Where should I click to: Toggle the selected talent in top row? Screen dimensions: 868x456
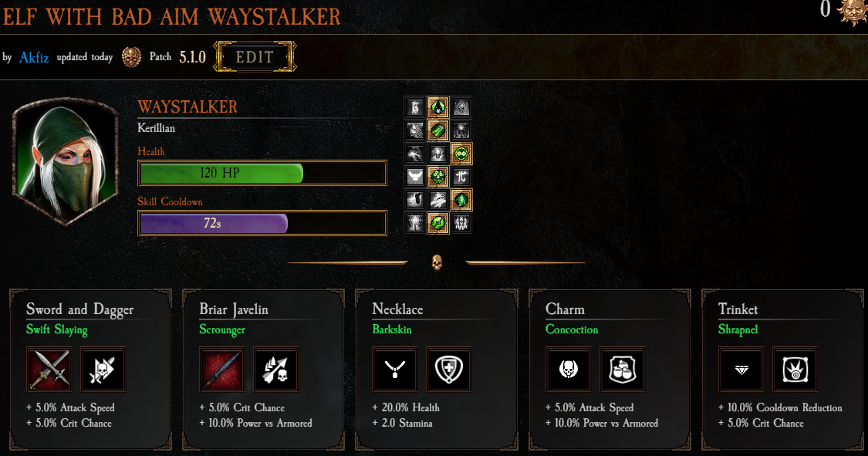click(x=438, y=106)
